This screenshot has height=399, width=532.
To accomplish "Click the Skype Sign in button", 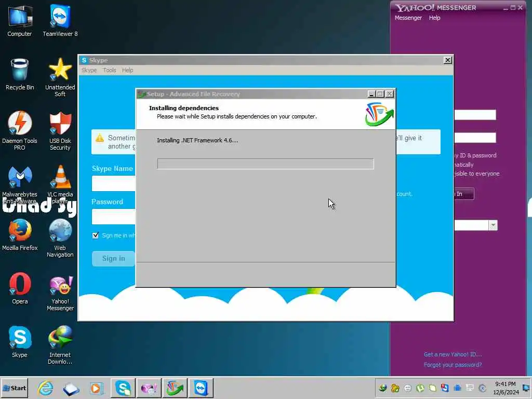I will 113,259.
